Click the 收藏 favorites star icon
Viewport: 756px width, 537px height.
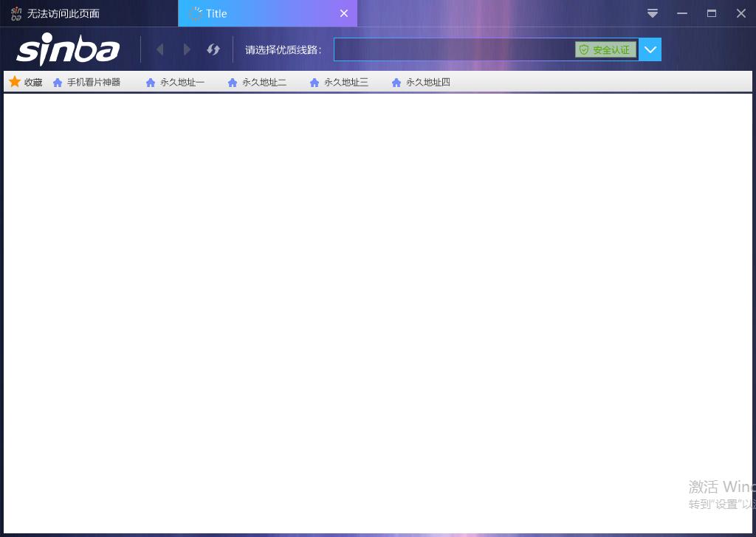click(x=14, y=82)
